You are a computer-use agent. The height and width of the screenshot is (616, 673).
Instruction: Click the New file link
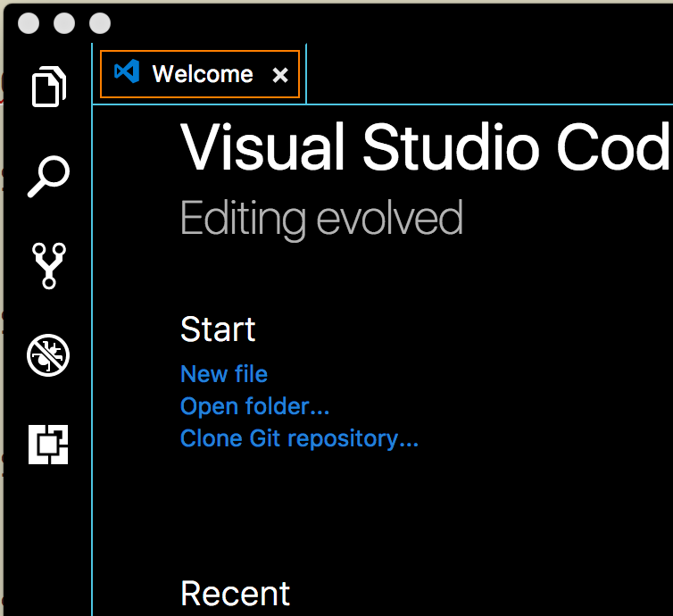224,374
